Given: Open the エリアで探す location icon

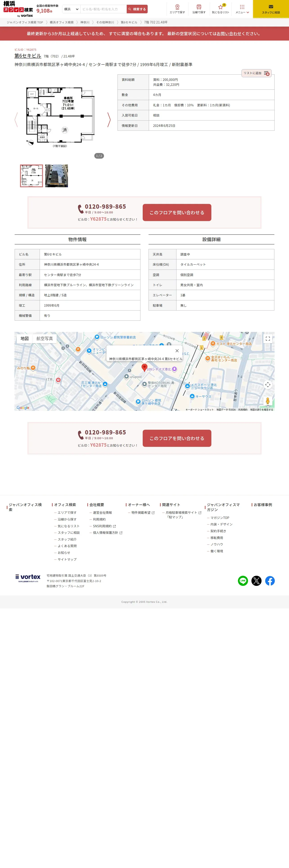Looking at the screenshot, I should [x=177, y=9].
